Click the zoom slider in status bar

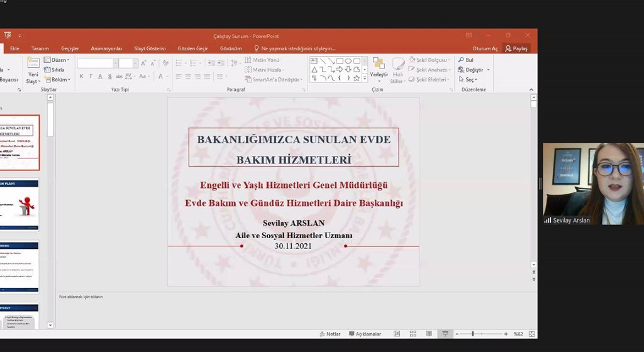(x=481, y=334)
